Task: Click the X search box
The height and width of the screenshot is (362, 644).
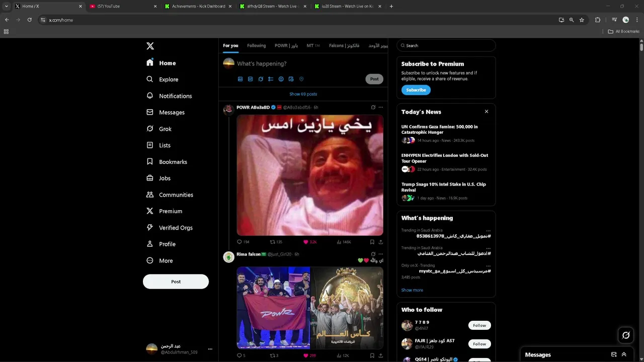Action: [x=446, y=46]
